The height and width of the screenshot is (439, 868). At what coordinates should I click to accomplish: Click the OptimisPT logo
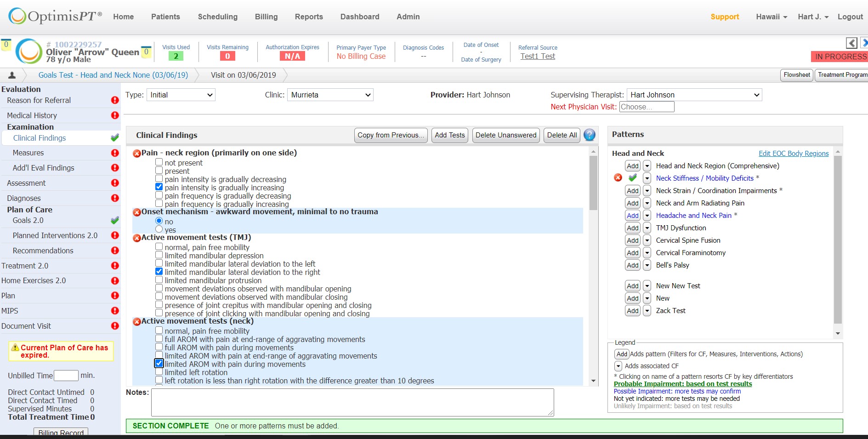click(x=50, y=15)
